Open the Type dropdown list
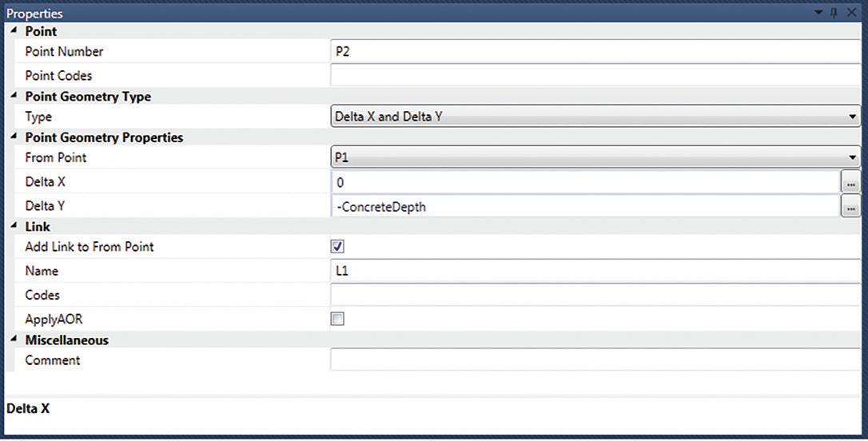The width and height of the screenshot is (868, 441). click(x=595, y=117)
